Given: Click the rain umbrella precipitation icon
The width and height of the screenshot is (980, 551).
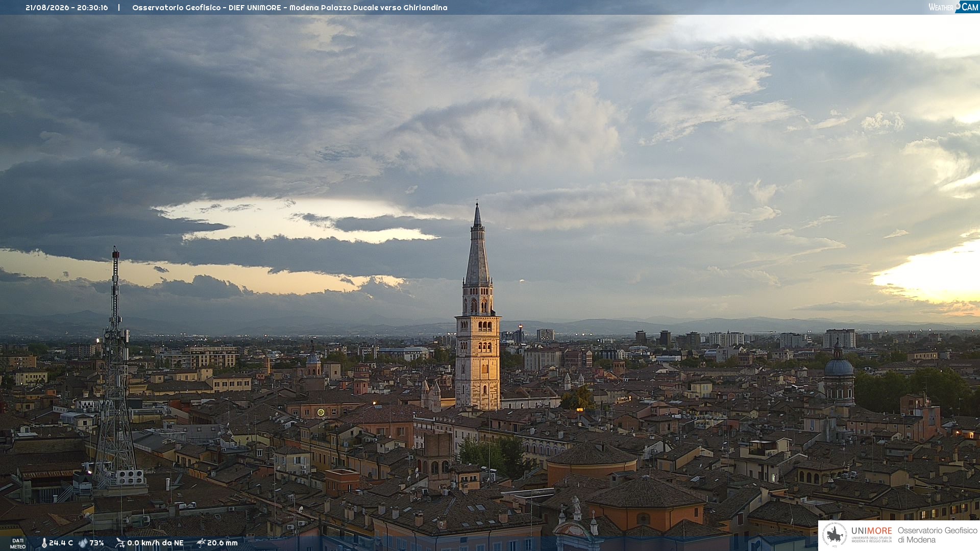Looking at the screenshot, I should click(x=201, y=543).
